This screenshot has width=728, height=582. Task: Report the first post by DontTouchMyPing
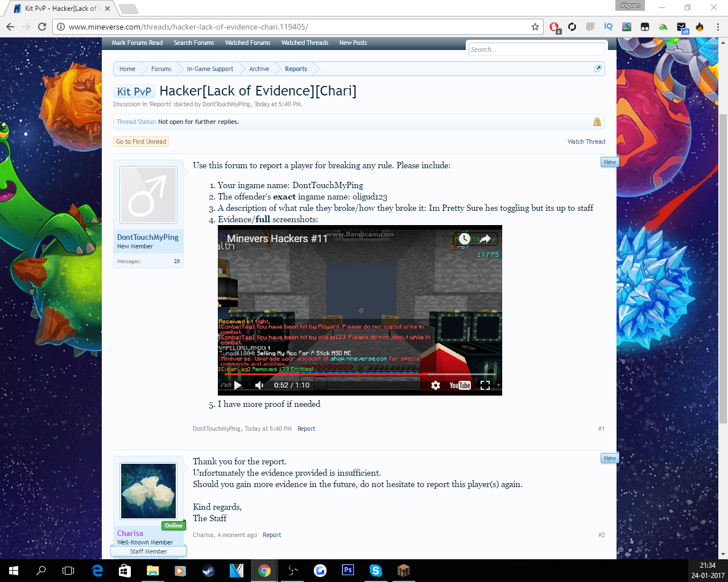pyautogui.click(x=306, y=429)
